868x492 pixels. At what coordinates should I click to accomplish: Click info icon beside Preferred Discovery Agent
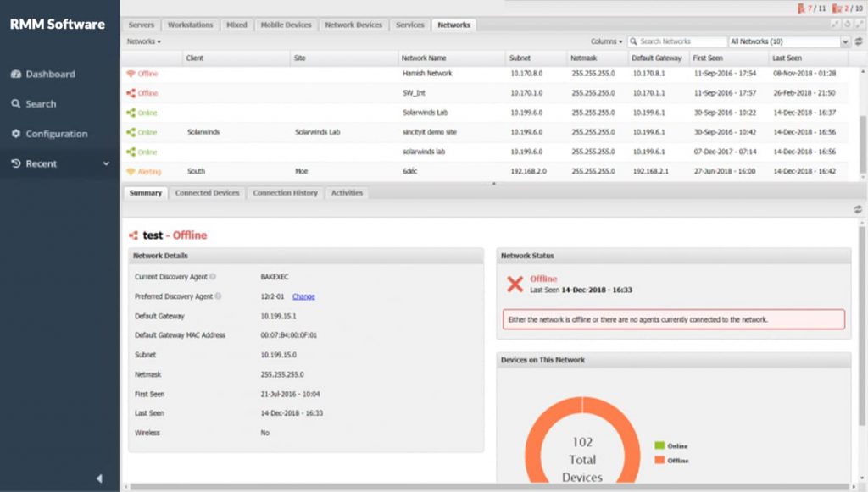pos(217,296)
